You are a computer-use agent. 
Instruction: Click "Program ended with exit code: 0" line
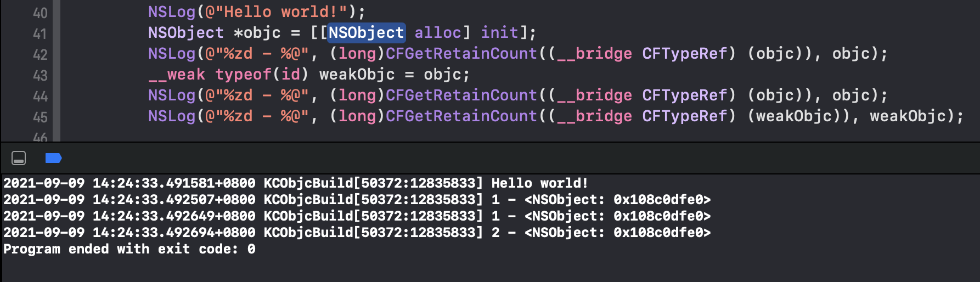pos(129,249)
